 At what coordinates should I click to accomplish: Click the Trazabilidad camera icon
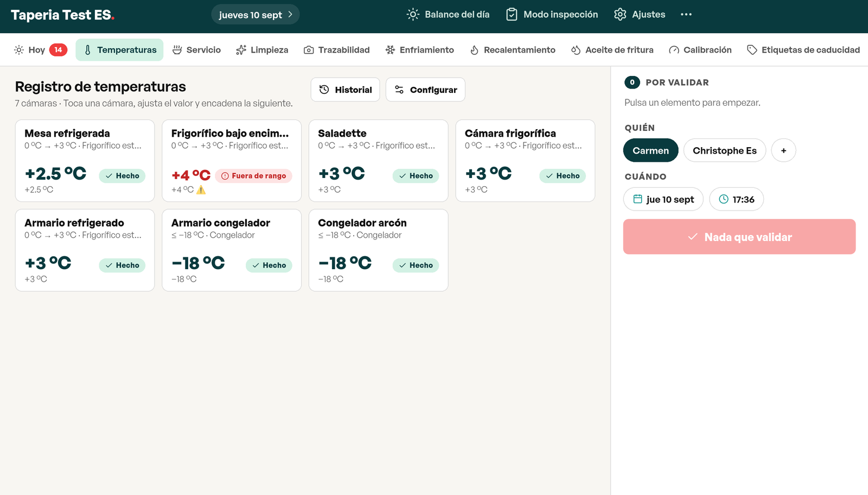tap(309, 50)
